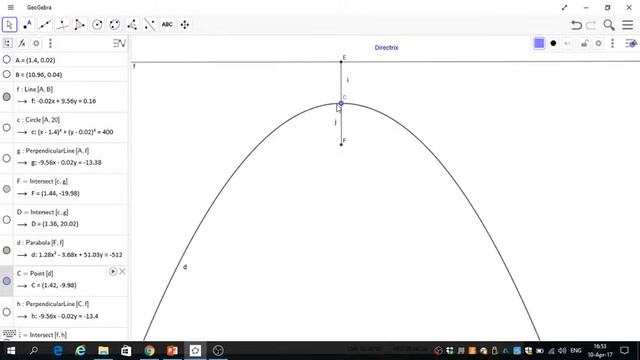Image resolution: width=640 pixels, height=360 pixels.
Task: Open the Windows Start menu
Action: (x=11, y=351)
